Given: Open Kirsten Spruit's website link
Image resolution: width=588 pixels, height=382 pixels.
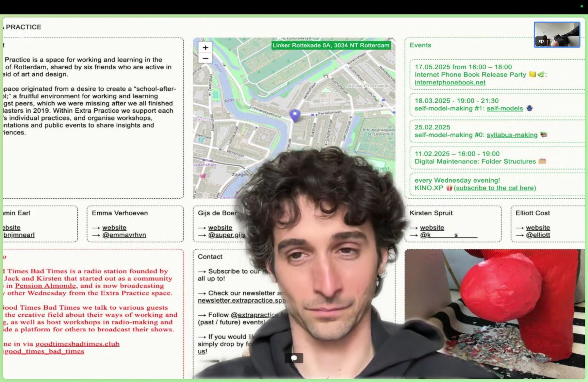Looking at the screenshot, I should (x=432, y=228).
